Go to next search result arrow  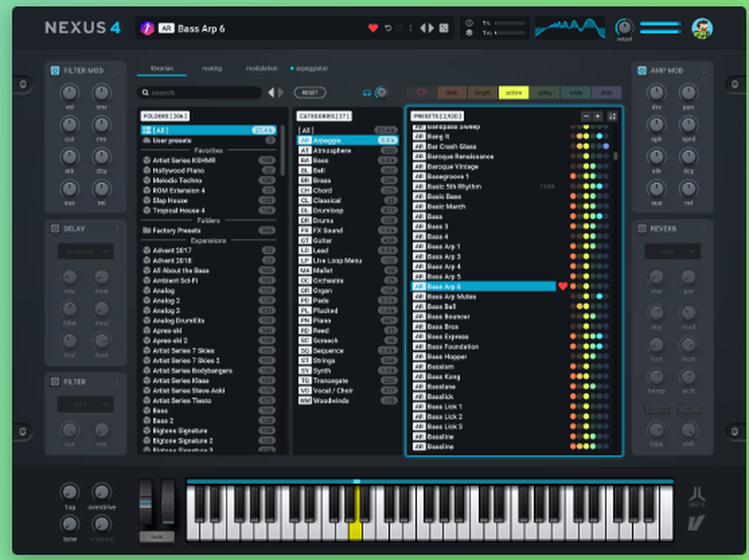coord(280,93)
